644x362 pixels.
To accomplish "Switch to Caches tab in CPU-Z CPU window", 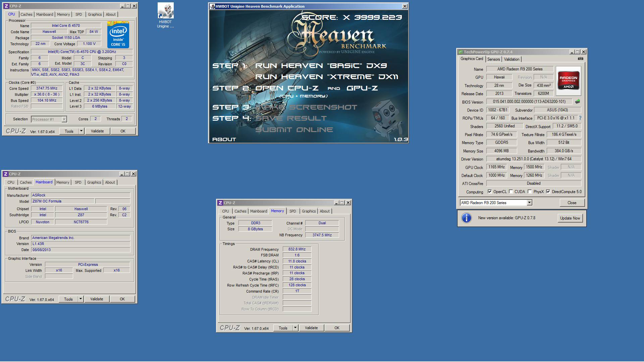I will [x=26, y=14].
